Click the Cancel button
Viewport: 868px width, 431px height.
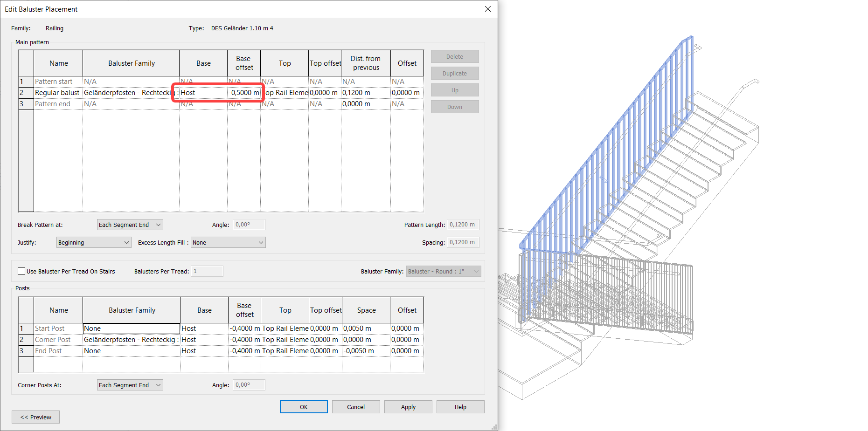tap(355, 406)
